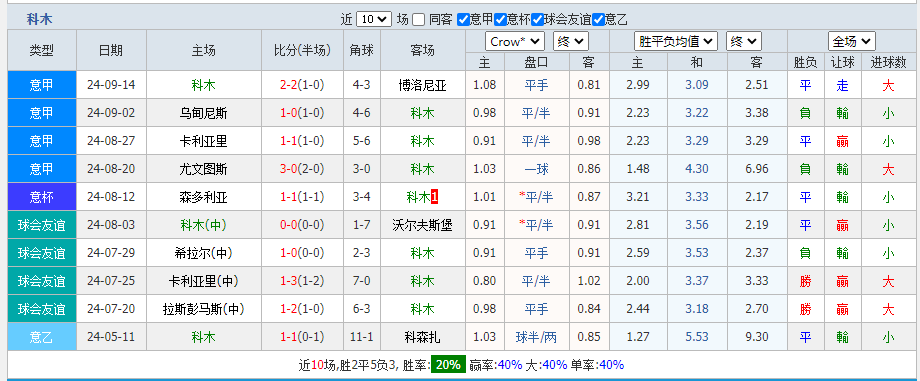Screen dimensions: 920x381
Task: Open the 科森扎 away team link
Action: pos(422,338)
